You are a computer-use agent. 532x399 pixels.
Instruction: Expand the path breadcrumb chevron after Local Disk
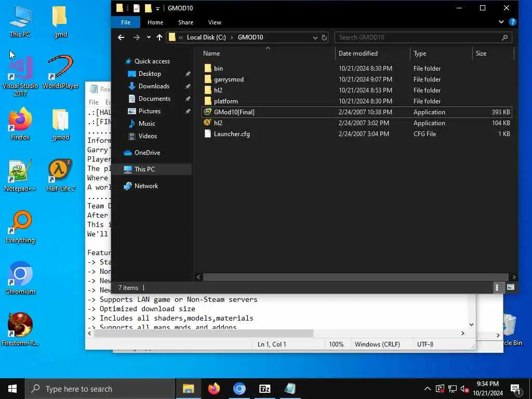[232, 37]
